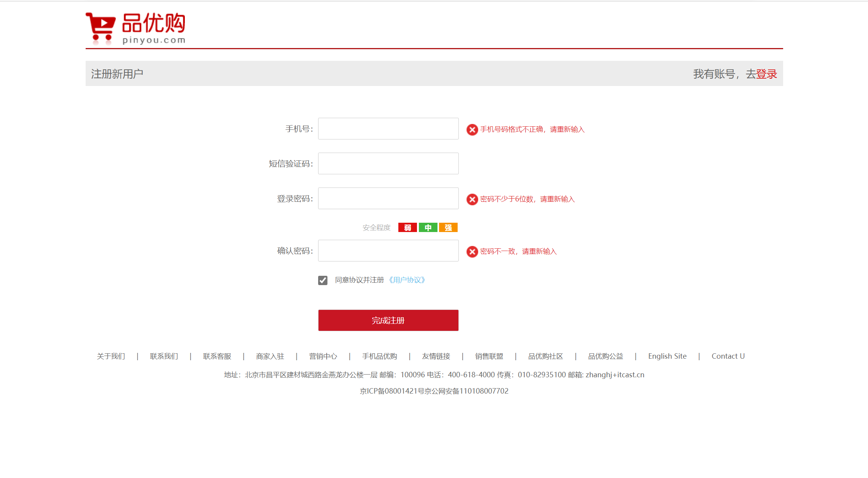
Task: Focus the 确认密码 confirm password field
Action: point(388,251)
